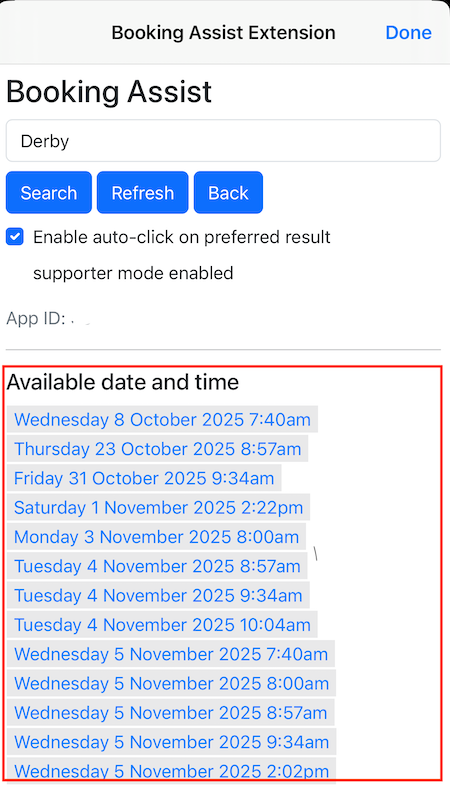Image resolution: width=450 pixels, height=787 pixels.
Task: Pick Friday 31 October 2025 9:34am slot
Action: (x=144, y=478)
